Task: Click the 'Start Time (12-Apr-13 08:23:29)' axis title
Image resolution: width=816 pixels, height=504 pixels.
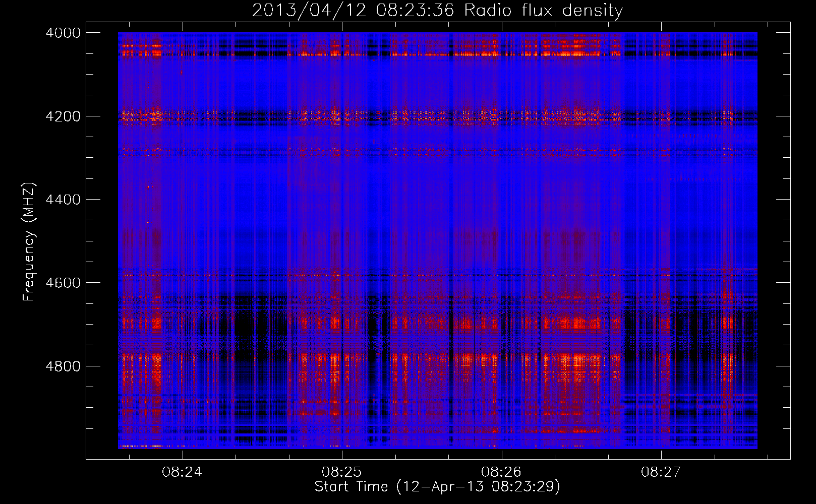Action: pyautogui.click(x=437, y=487)
